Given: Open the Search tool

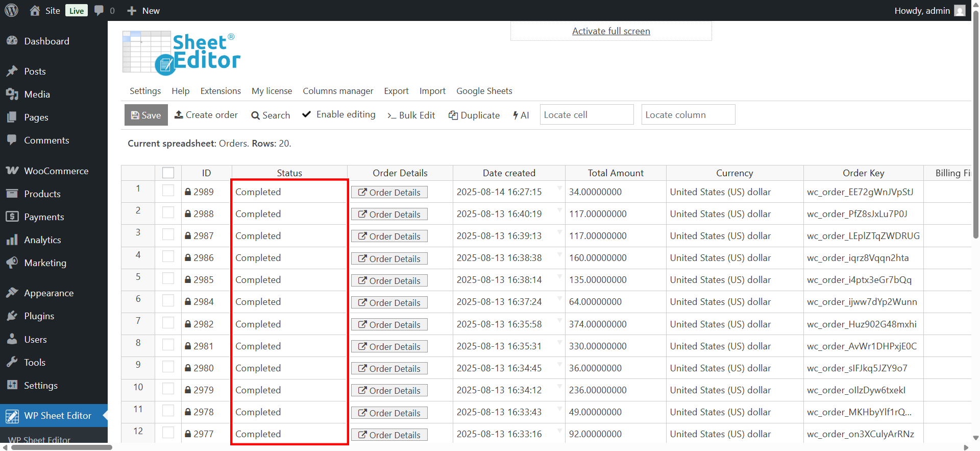Looking at the screenshot, I should (x=271, y=115).
